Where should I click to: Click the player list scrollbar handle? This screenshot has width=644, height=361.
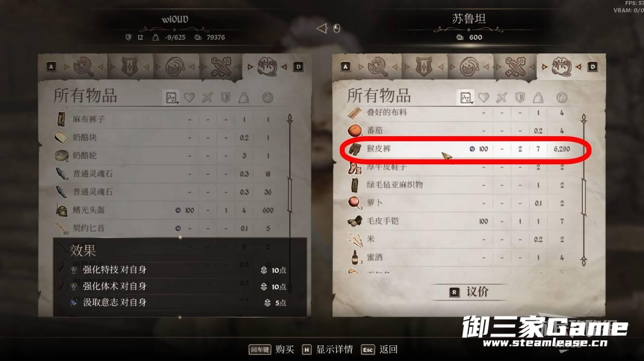tap(290, 194)
